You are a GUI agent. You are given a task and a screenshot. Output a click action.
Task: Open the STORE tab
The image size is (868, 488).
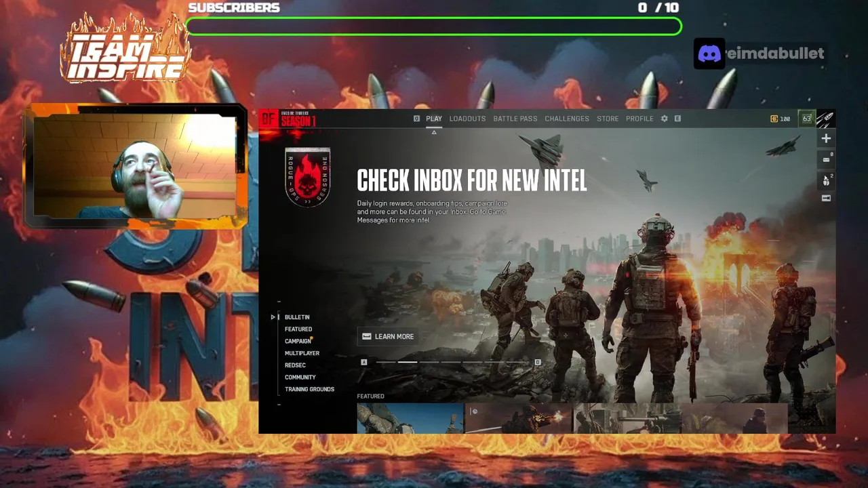(x=608, y=119)
